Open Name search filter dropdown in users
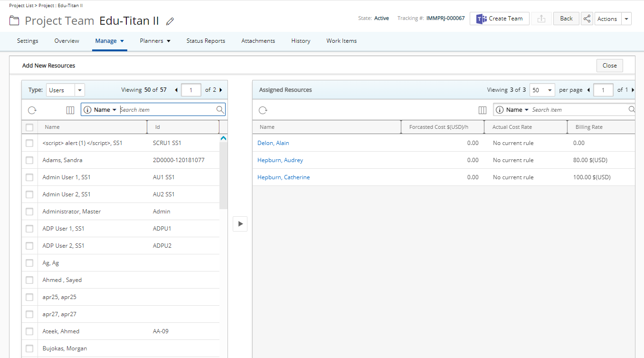644x358 pixels. click(x=105, y=110)
